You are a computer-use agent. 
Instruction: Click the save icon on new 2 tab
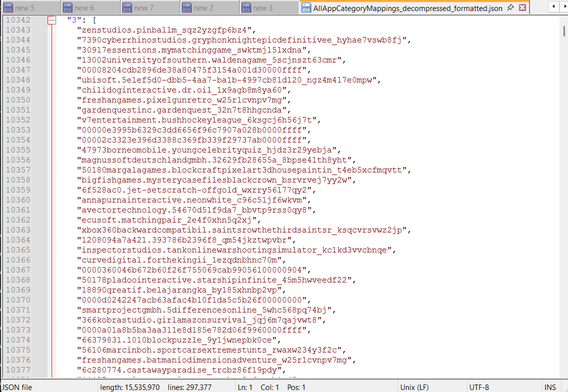pyautogui.click(x=187, y=7)
